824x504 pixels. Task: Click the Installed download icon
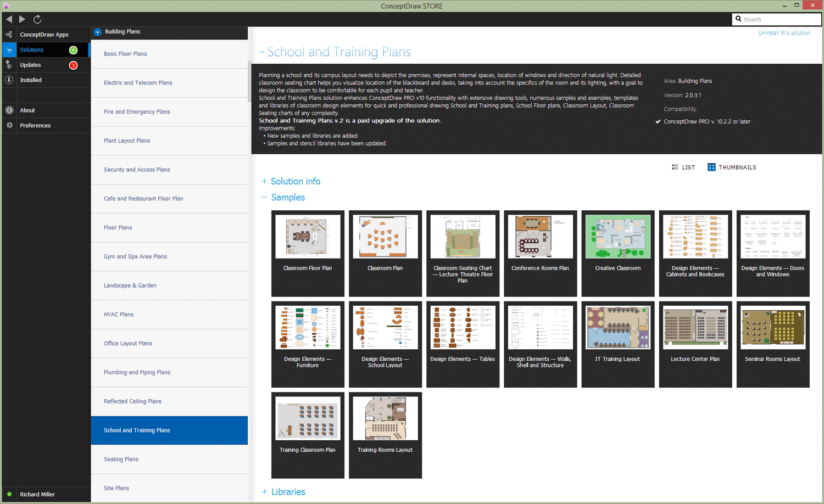9,80
